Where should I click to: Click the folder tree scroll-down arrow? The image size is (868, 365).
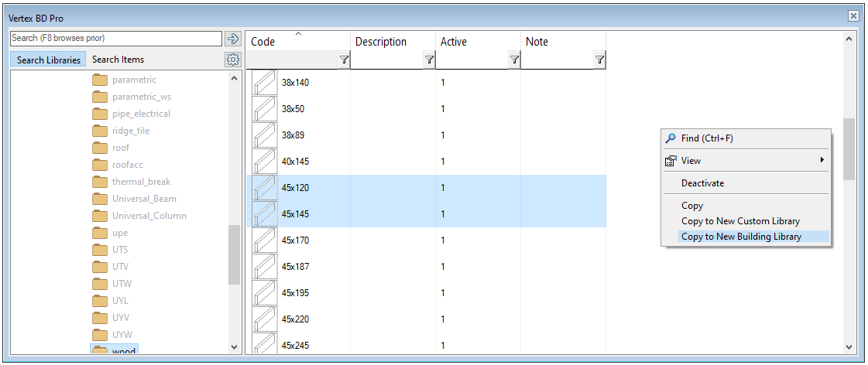coord(235,348)
